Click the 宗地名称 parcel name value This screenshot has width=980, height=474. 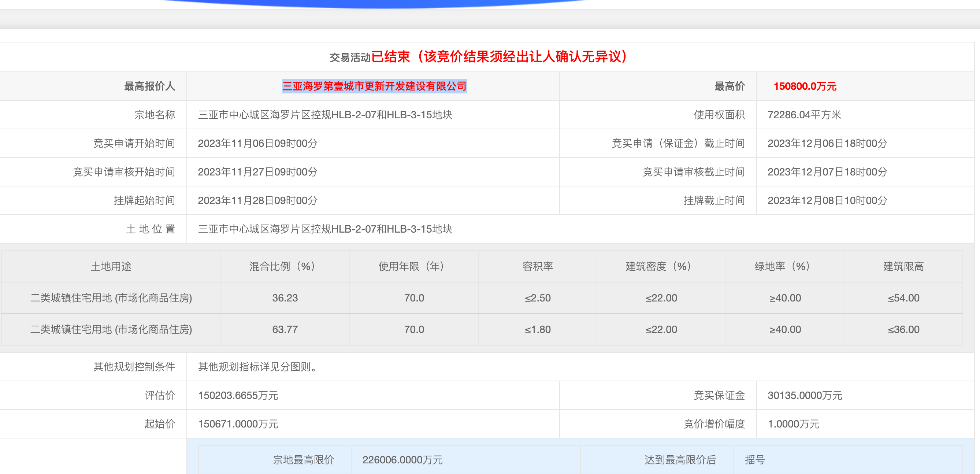point(325,115)
